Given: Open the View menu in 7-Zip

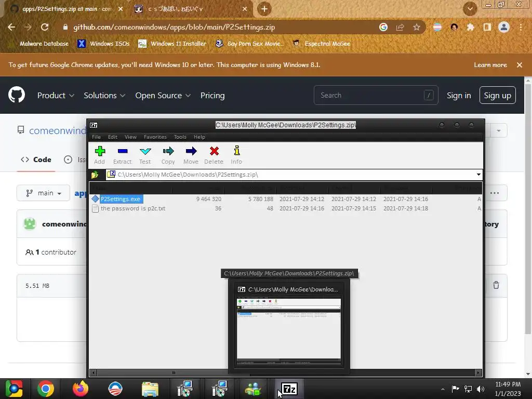Looking at the screenshot, I should tap(130, 137).
